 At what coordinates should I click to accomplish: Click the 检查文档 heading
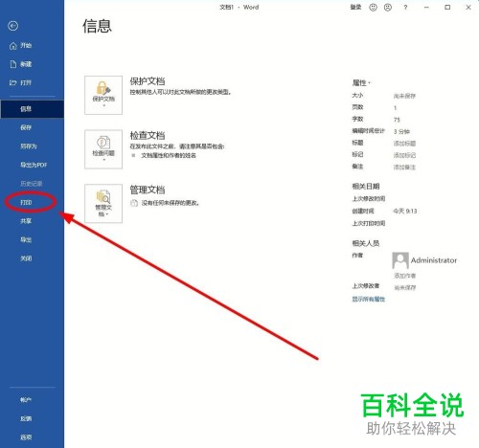click(148, 136)
